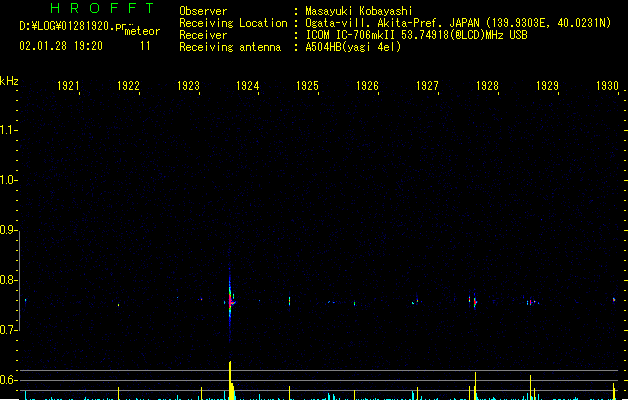Viewport: 629px width, 400px height.
Task: Click time axis marker 1923
Action: click(x=188, y=86)
